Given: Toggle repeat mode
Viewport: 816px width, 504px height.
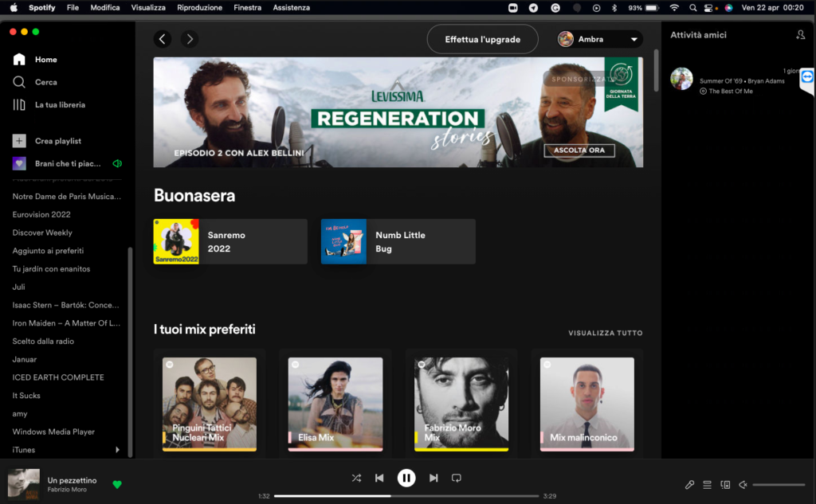Looking at the screenshot, I should coord(457,478).
